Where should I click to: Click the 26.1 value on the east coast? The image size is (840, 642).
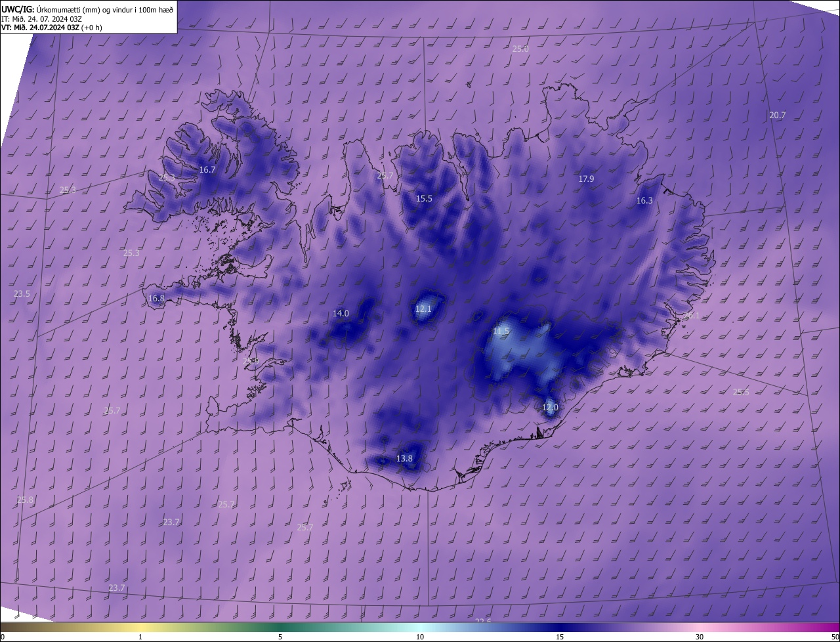[692, 316]
